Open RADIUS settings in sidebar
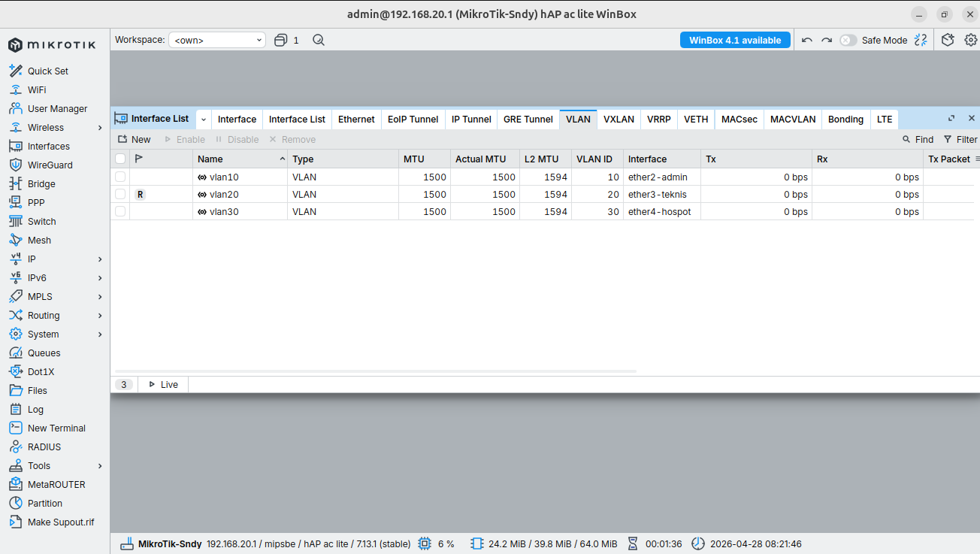 [x=44, y=447]
